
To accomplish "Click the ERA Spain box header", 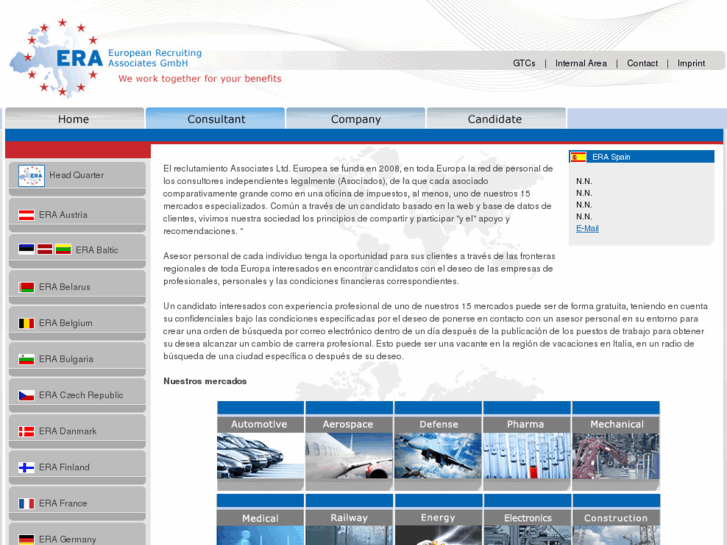I will (642, 157).
